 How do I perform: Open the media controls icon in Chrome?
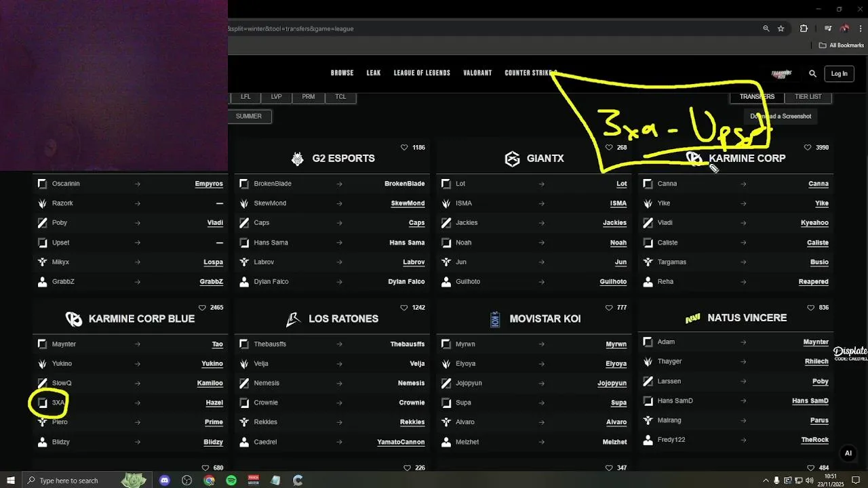(x=828, y=28)
